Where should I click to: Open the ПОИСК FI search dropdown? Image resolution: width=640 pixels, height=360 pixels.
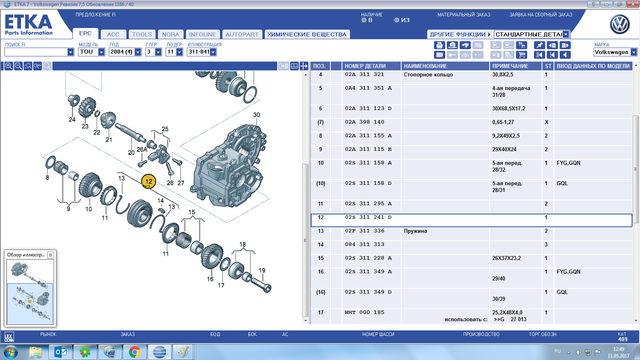point(71,52)
